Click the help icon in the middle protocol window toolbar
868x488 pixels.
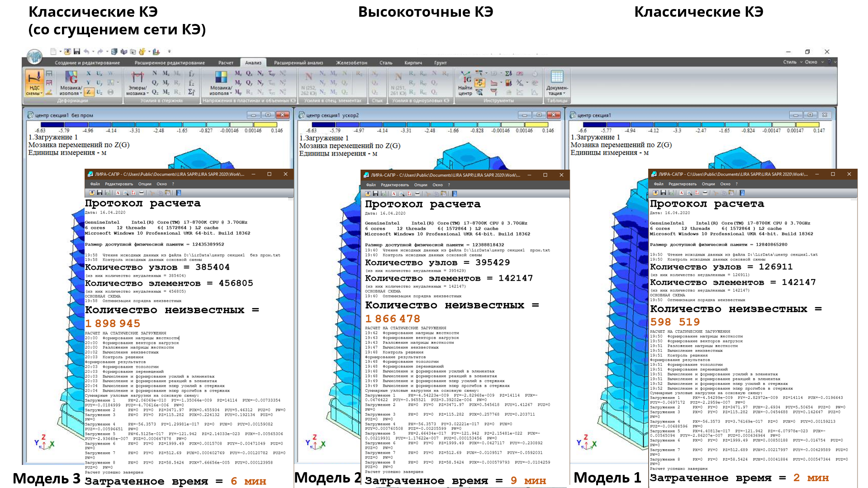pos(454,194)
